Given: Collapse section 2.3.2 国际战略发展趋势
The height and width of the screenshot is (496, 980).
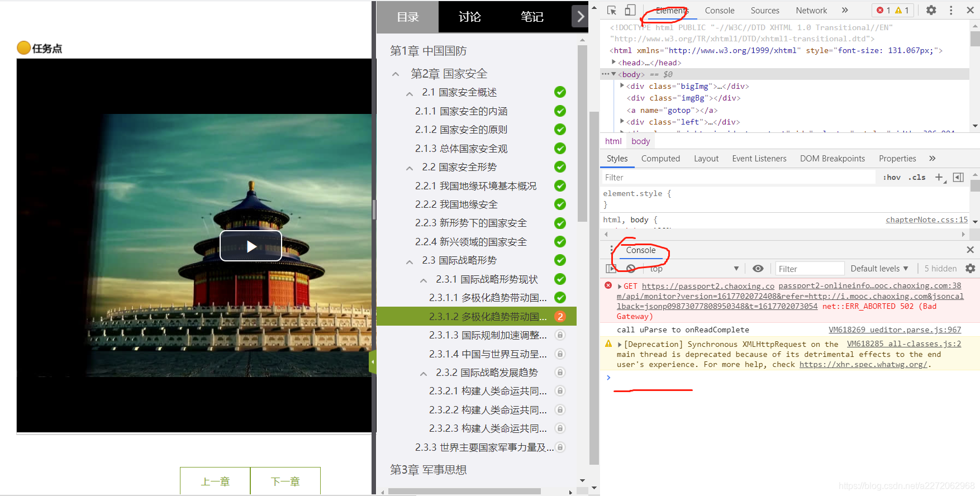Looking at the screenshot, I should tap(424, 373).
